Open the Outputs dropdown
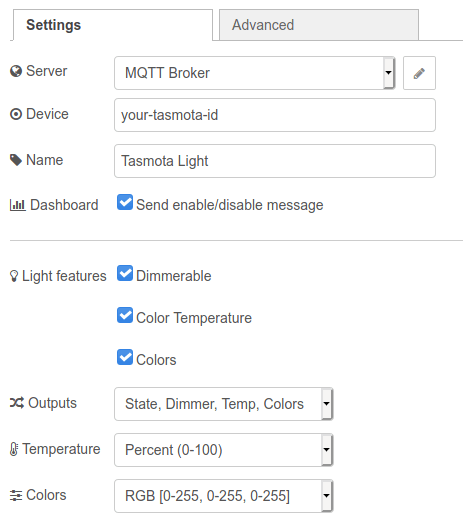The image size is (463, 522). 223,404
